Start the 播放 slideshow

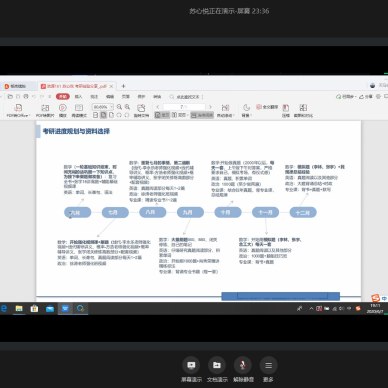tap(63, 111)
